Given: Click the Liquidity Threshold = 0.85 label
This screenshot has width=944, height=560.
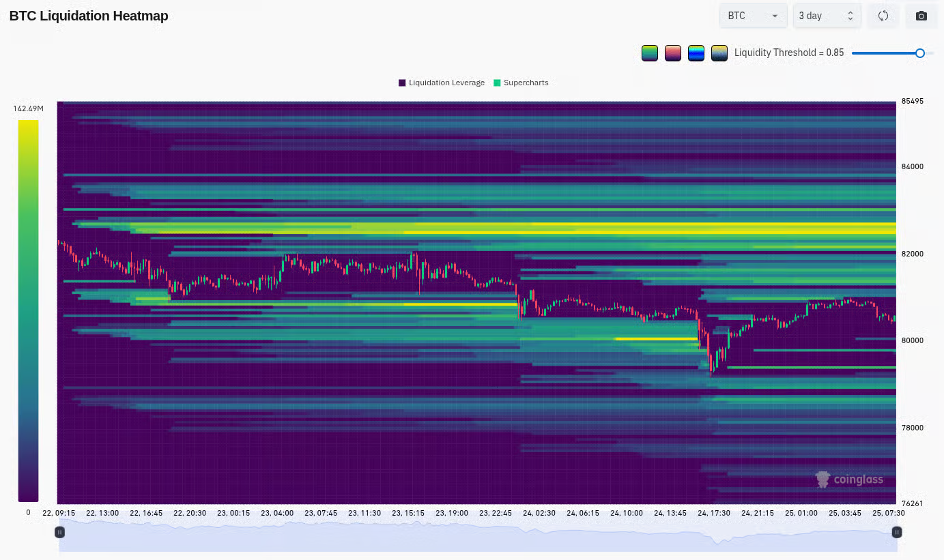Looking at the screenshot, I should pos(789,53).
